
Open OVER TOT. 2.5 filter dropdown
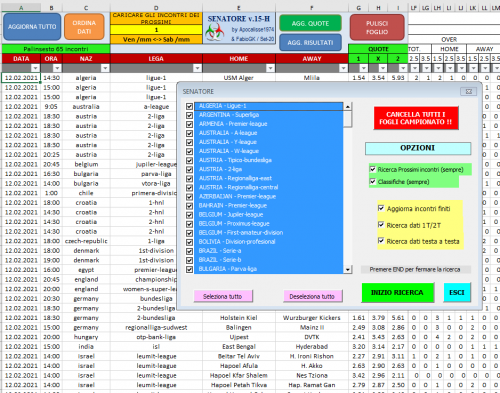coord(415,68)
